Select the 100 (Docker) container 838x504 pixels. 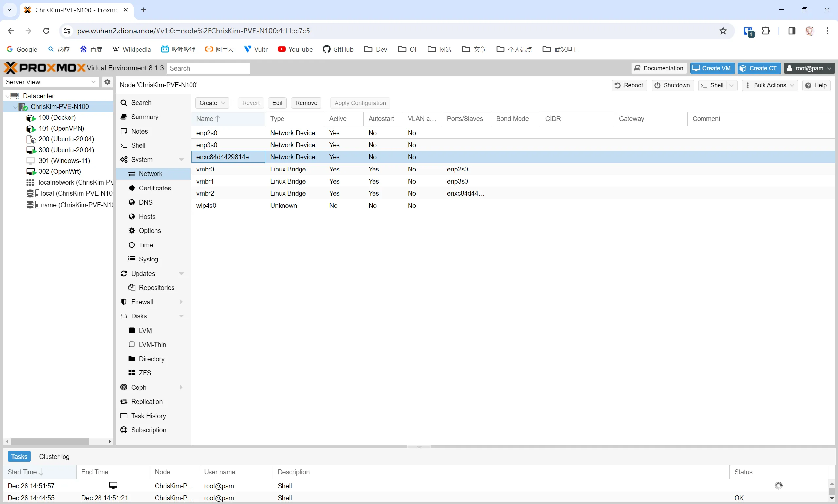(x=57, y=117)
